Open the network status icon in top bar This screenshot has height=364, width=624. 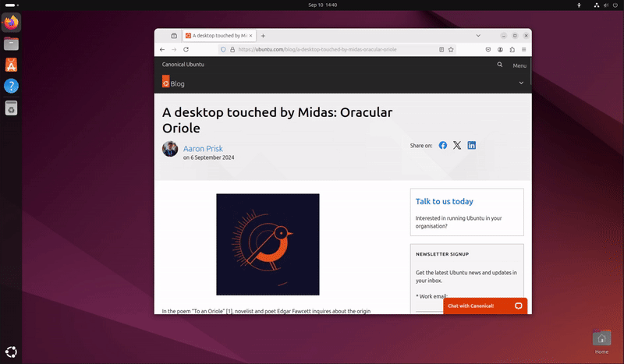pyautogui.click(x=597, y=5)
